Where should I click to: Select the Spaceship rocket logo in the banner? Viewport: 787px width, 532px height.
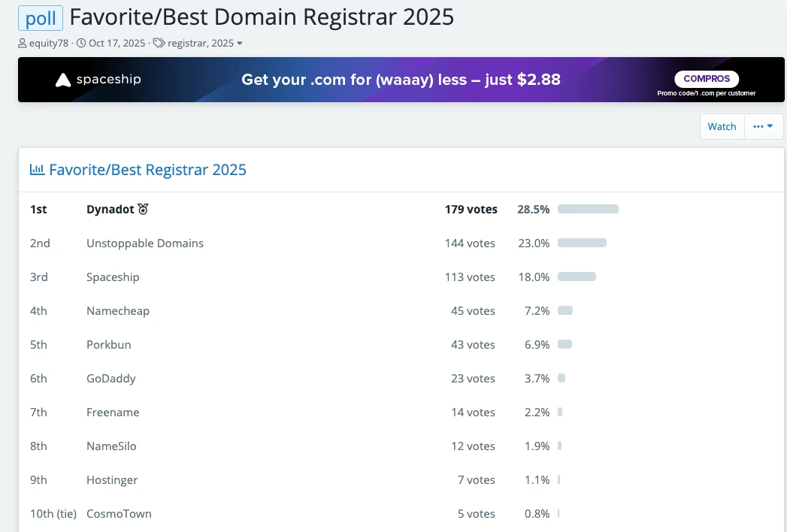pyautogui.click(x=62, y=78)
